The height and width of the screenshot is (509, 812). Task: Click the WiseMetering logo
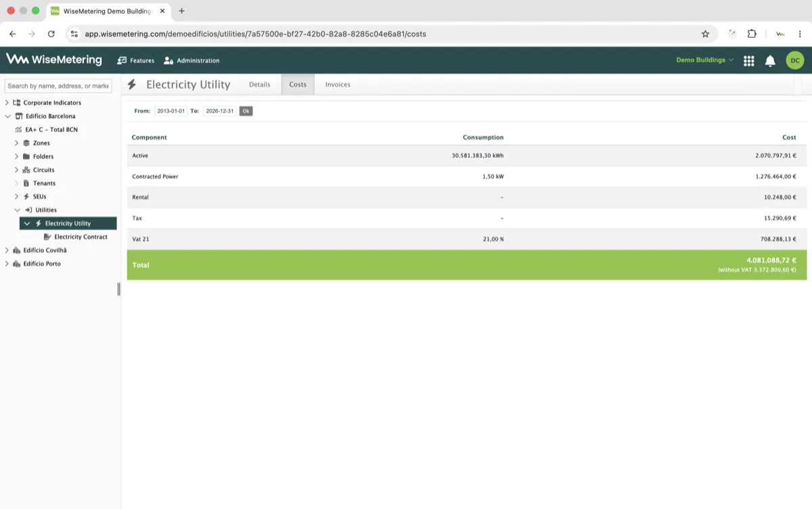[x=54, y=60]
